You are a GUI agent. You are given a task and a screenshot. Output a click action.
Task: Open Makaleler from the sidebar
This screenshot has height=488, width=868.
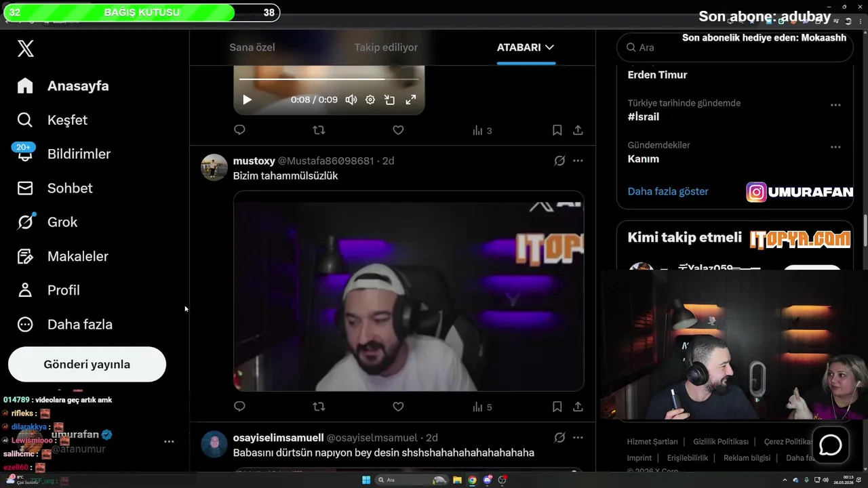(62, 256)
